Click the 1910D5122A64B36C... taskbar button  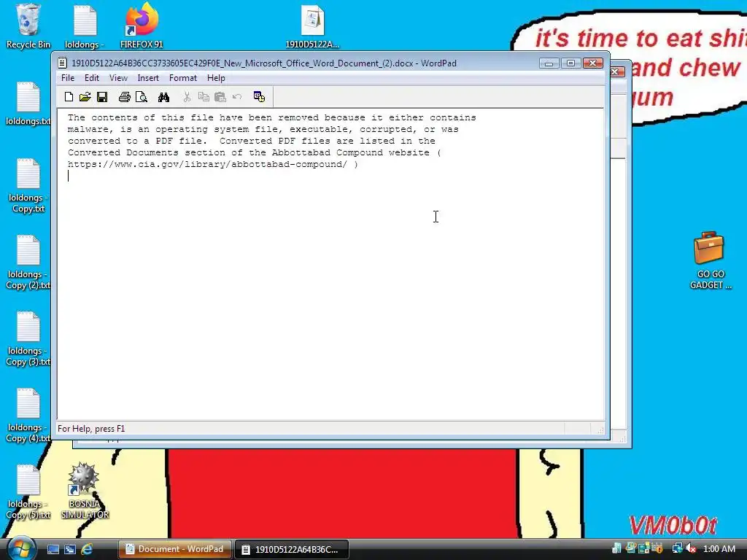click(x=292, y=549)
